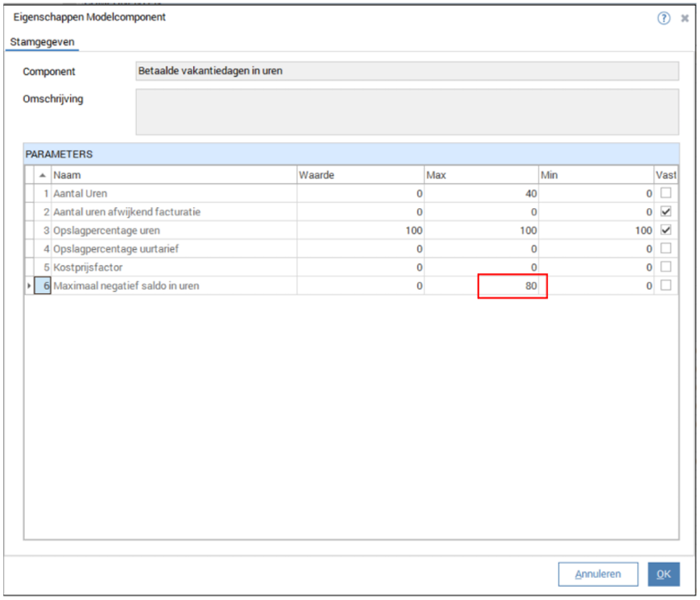
Task: Open the Stamgegeven tab
Action: click(43, 40)
